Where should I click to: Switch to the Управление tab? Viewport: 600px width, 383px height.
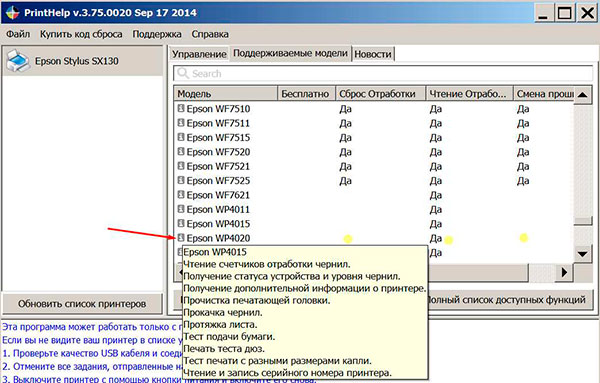199,54
